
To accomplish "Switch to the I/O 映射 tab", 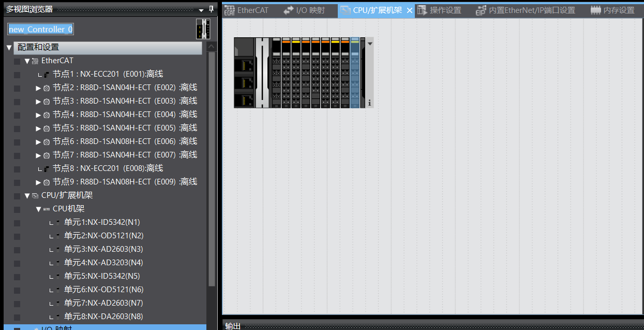I will 304,10.
